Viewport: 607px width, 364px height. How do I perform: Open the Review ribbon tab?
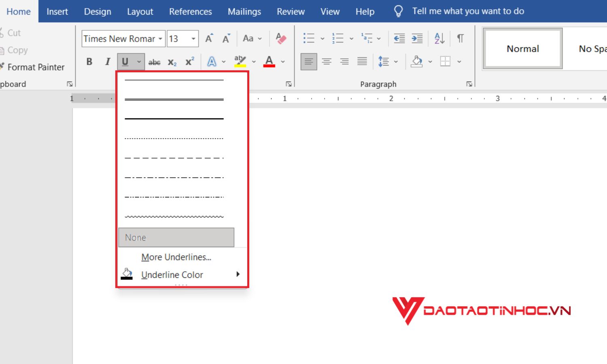point(290,11)
